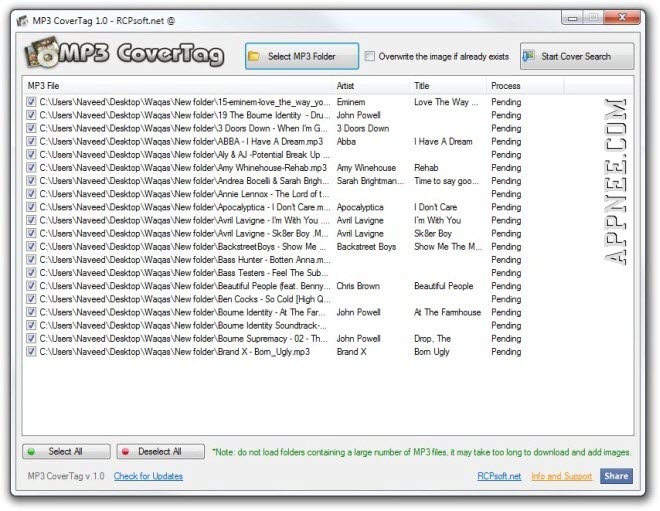Click the I Have A Dream title cell

(443, 141)
